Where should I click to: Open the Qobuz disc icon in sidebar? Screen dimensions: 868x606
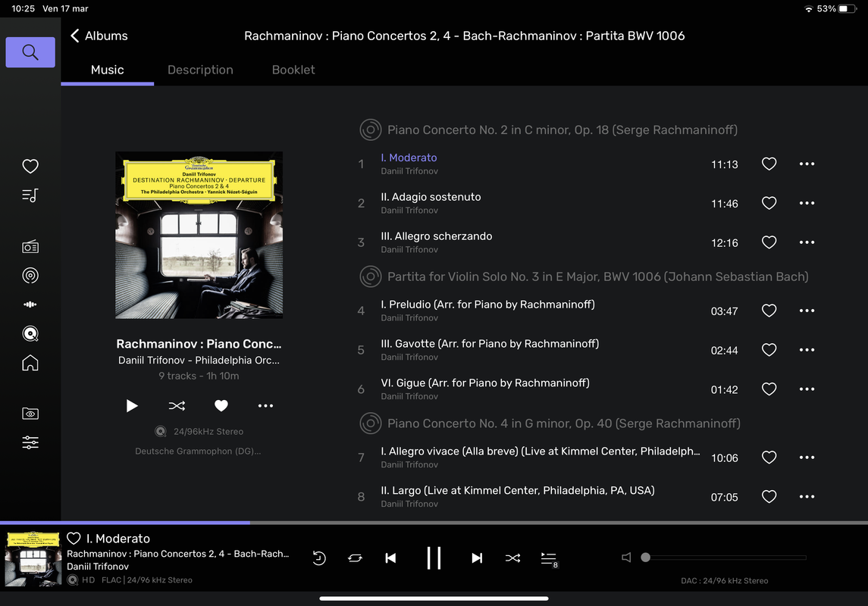pos(30,333)
